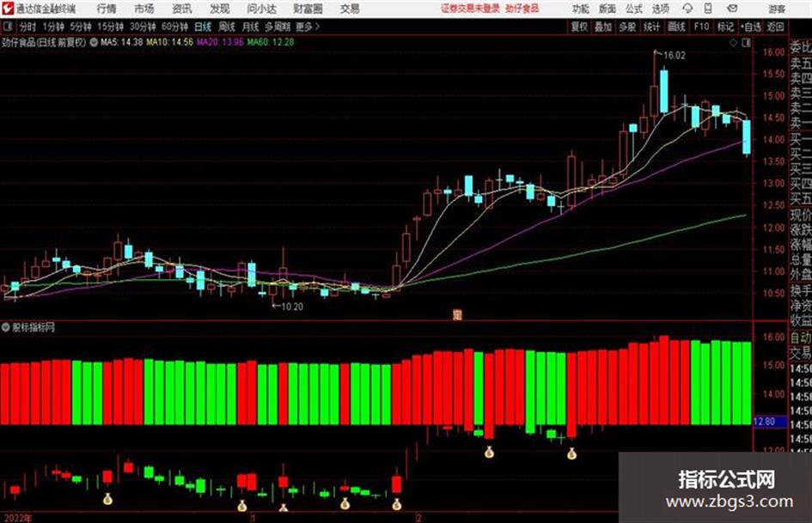Switch to 30分钟 period
This screenshot has height=523, width=812.
[x=143, y=27]
